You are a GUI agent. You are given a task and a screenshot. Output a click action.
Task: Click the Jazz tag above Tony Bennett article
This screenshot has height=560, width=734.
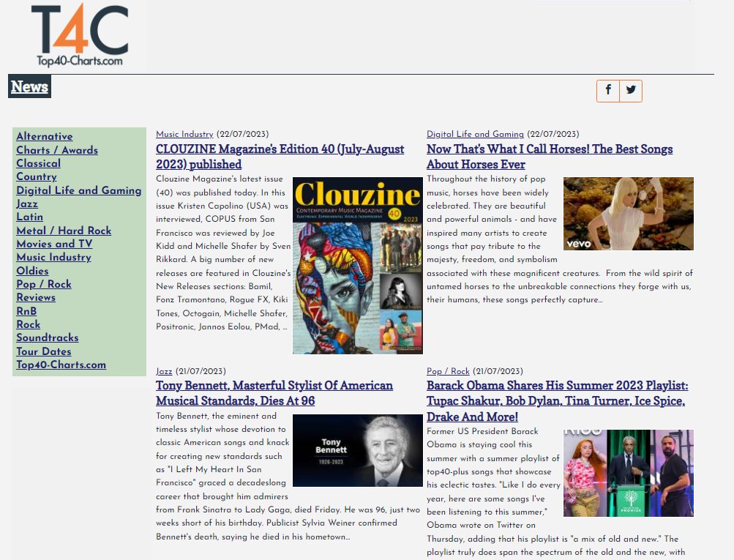pos(164,371)
